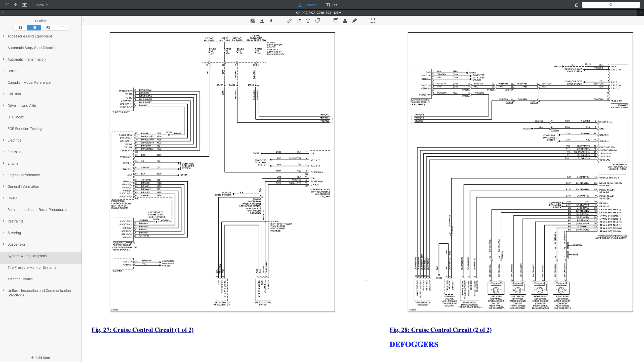This screenshot has height=362, width=644.
Task: Click the Add Item button
Action: point(41,357)
